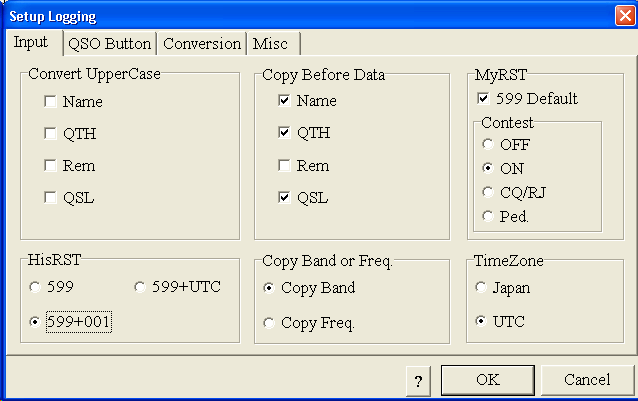Uncheck Name in Copy Before Data
The width and height of the screenshot is (638, 401).
click(x=285, y=101)
